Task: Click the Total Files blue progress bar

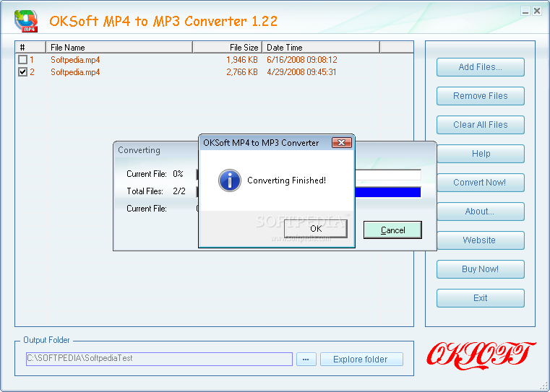Action: coord(387,192)
